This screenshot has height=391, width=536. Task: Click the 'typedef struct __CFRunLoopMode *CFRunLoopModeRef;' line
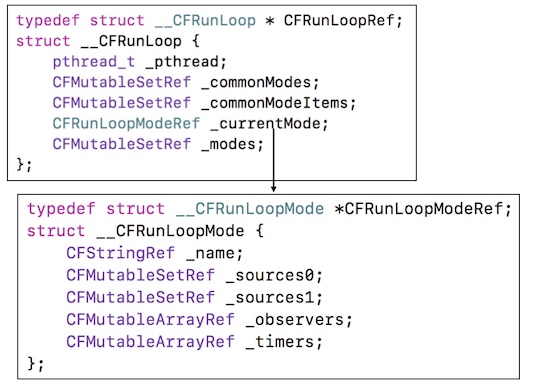[269, 209]
